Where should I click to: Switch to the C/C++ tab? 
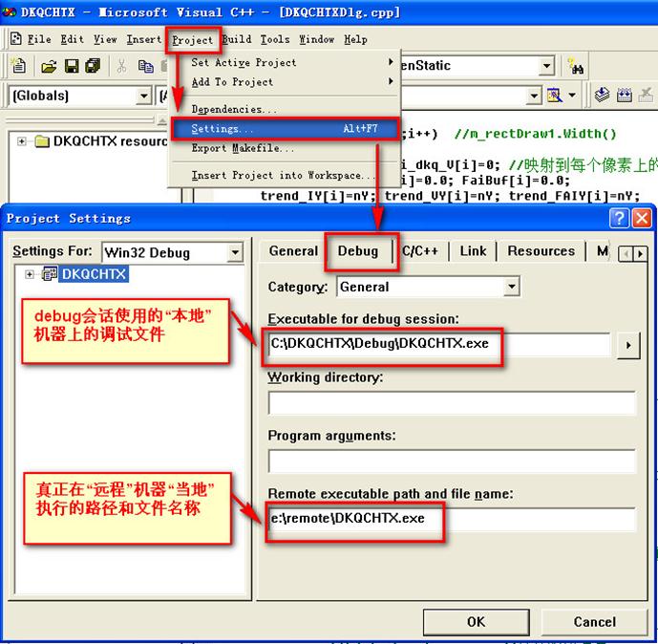(420, 251)
